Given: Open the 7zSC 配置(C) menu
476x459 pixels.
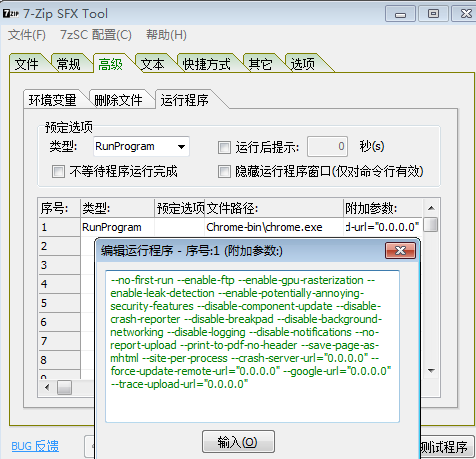Looking at the screenshot, I should click(x=96, y=35).
